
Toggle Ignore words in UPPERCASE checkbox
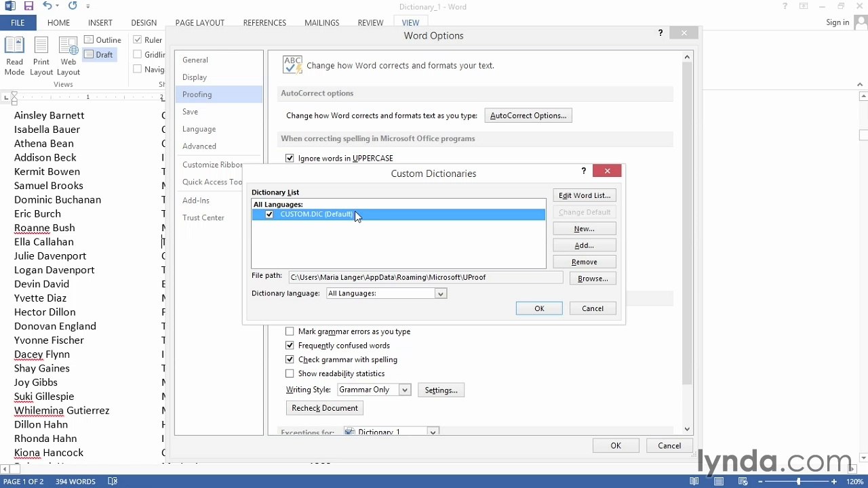(290, 158)
